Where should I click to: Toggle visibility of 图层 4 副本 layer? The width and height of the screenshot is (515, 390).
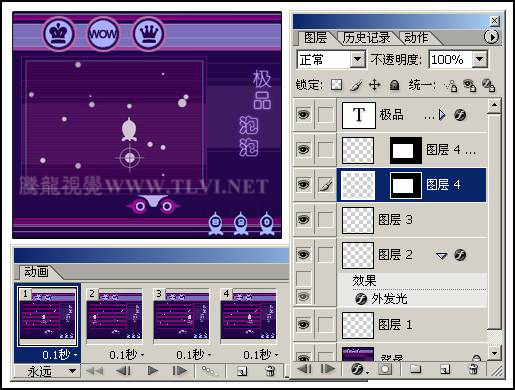tap(303, 150)
